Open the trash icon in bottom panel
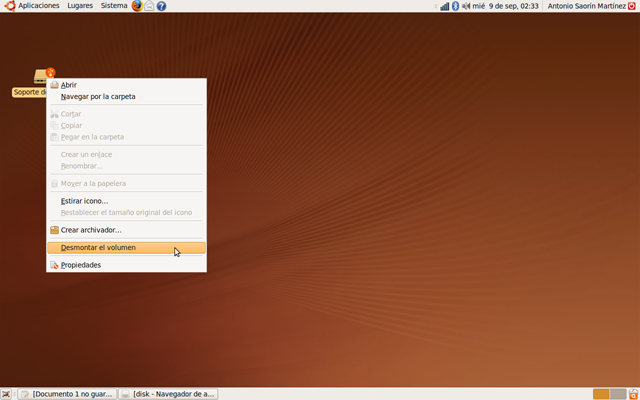This screenshot has width=640, height=400. coord(632,394)
